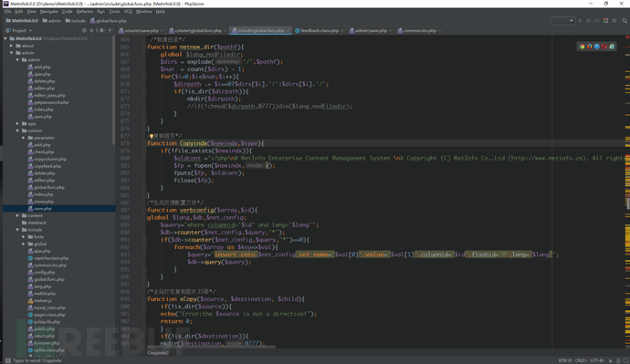Click the Scroll from Source target icon

click(84, 30)
